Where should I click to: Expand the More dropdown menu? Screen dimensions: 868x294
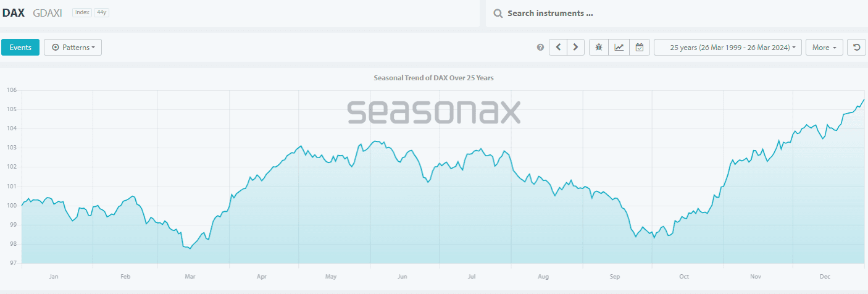coord(824,48)
